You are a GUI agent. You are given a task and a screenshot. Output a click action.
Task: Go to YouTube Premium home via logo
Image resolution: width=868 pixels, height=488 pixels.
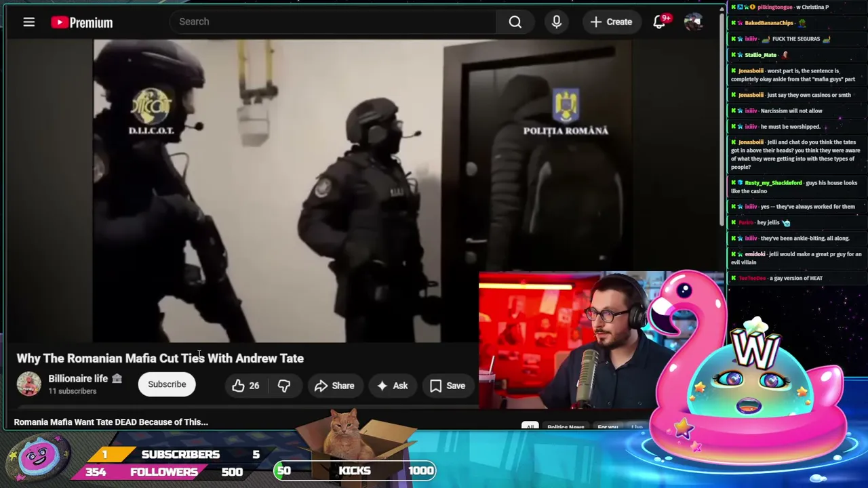click(x=81, y=22)
